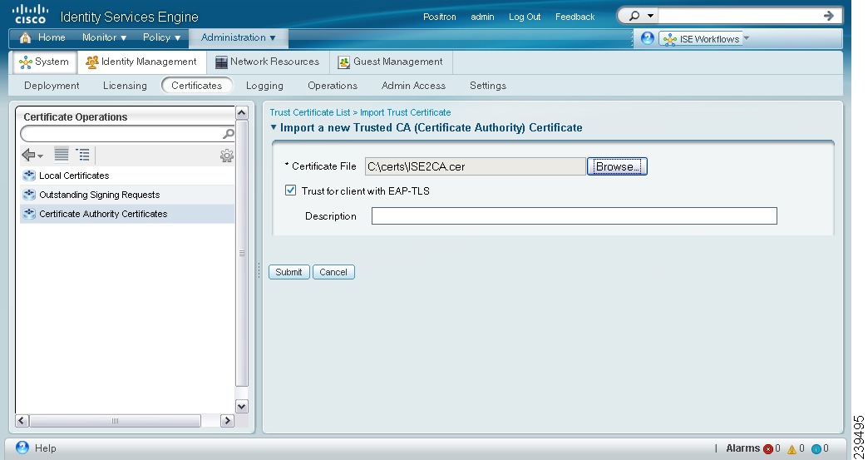Click the panel scroll-up arrow
Image resolution: width=868 pixels, height=460 pixels.
point(242,113)
